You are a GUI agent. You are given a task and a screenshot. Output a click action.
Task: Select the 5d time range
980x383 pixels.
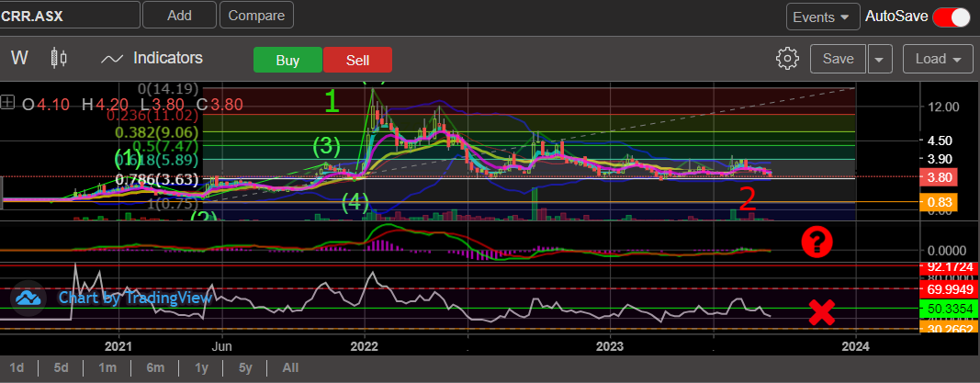point(61,367)
